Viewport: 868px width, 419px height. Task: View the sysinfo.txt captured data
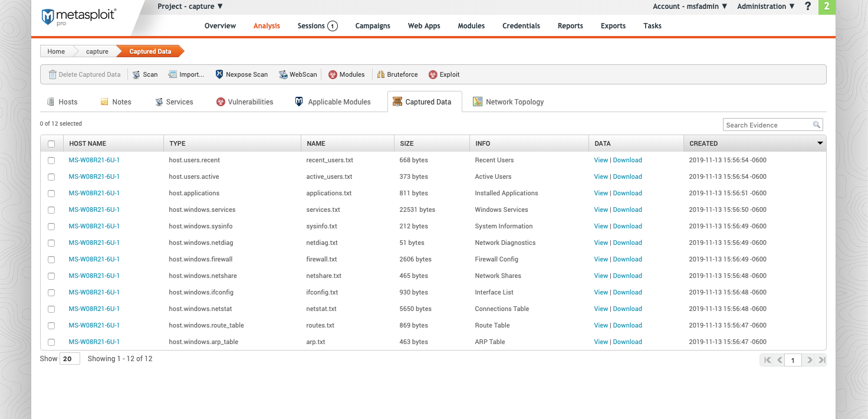tap(601, 227)
